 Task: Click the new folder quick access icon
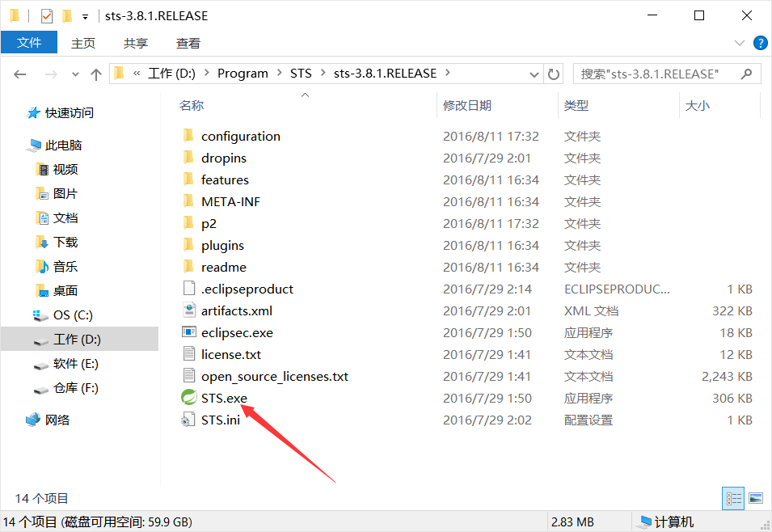67,16
